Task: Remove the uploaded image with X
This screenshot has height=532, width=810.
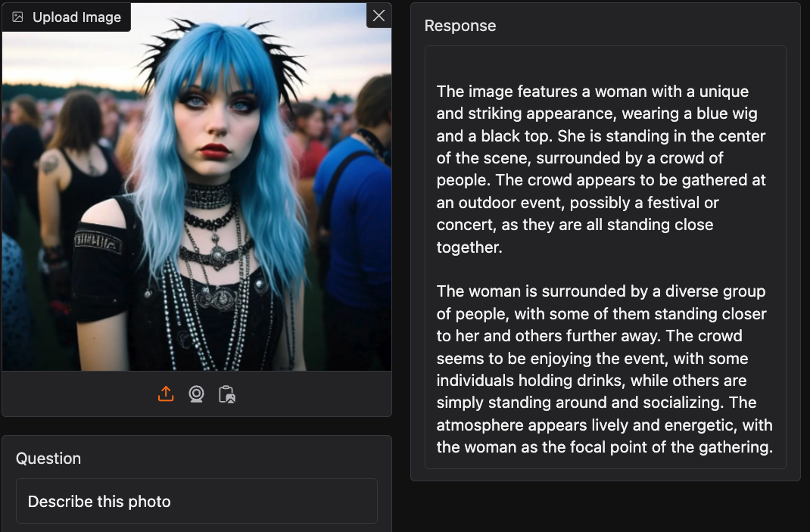Action: 379,15
